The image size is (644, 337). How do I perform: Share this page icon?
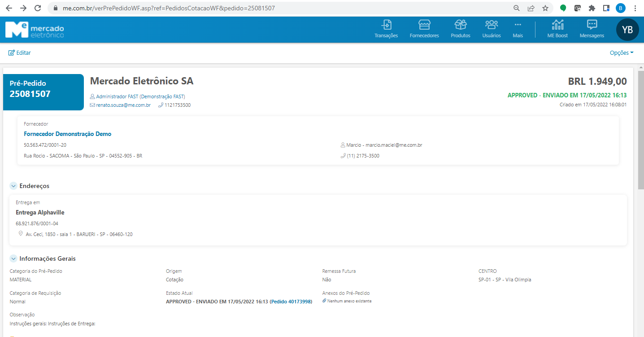[531, 8]
